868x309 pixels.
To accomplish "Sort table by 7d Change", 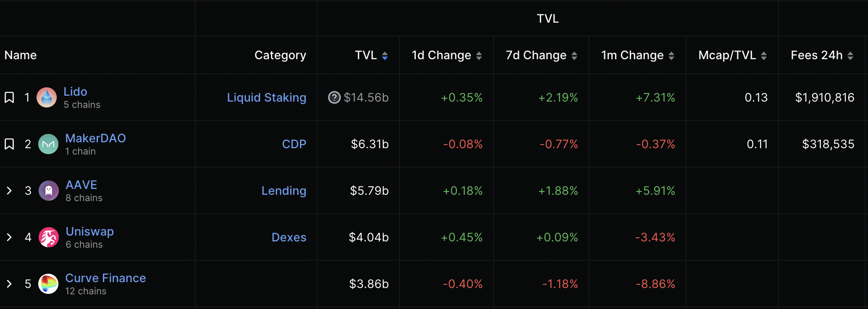I will pyautogui.click(x=574, y=56).
